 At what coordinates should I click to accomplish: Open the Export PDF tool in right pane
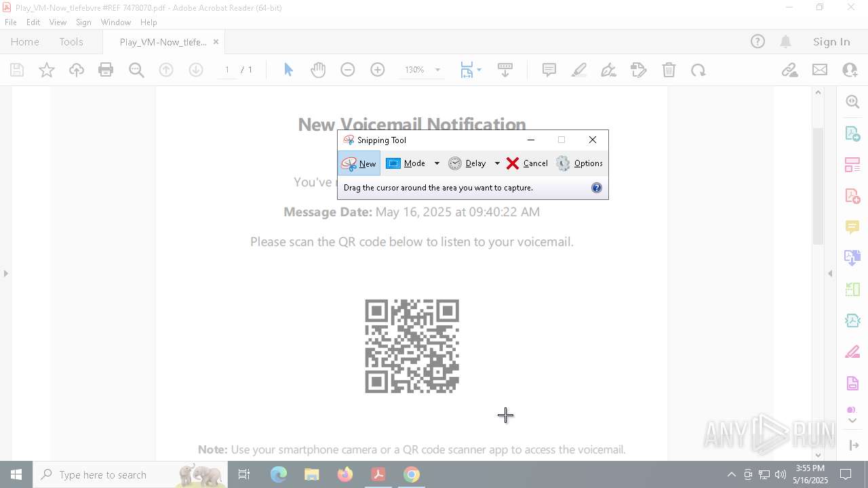(852, 134)
